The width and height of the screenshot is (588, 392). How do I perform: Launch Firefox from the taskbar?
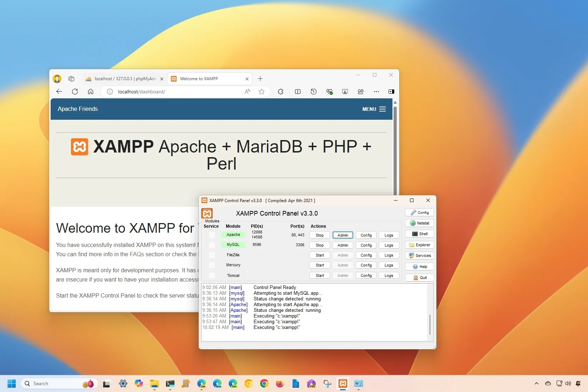tap(280, 384)
